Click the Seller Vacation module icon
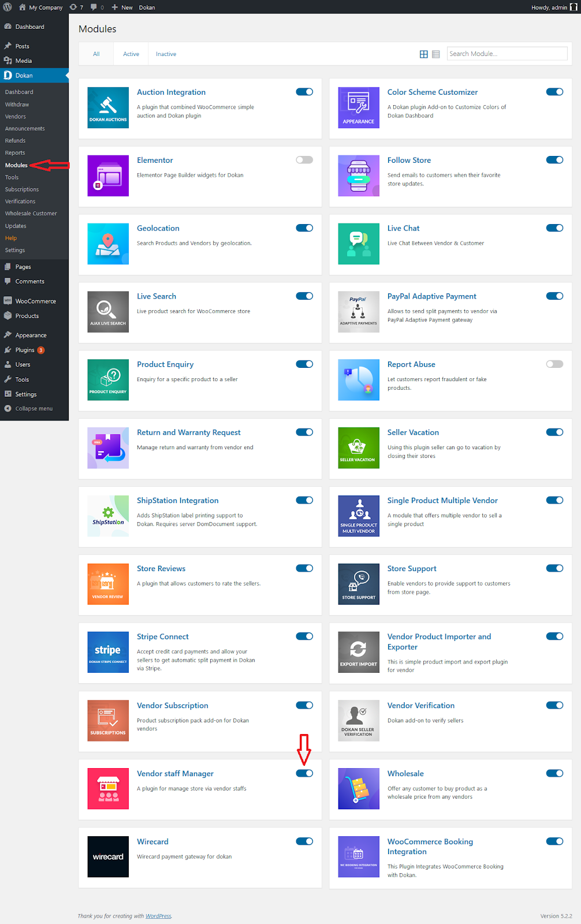581x924 pixels. pyautogui.click(x=359, y=448)
